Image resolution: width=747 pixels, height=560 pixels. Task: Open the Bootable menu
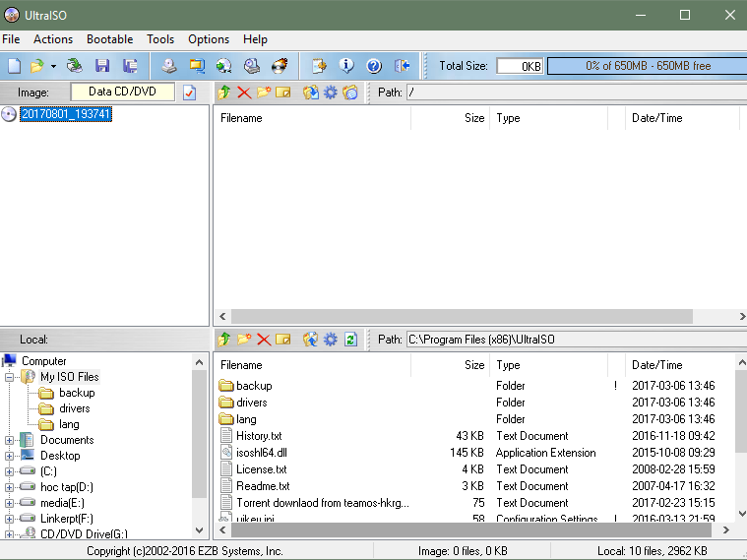tap(109, 39)
